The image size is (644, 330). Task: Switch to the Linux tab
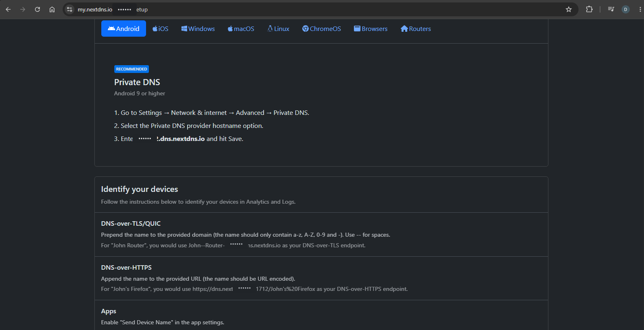coord(278,29)
